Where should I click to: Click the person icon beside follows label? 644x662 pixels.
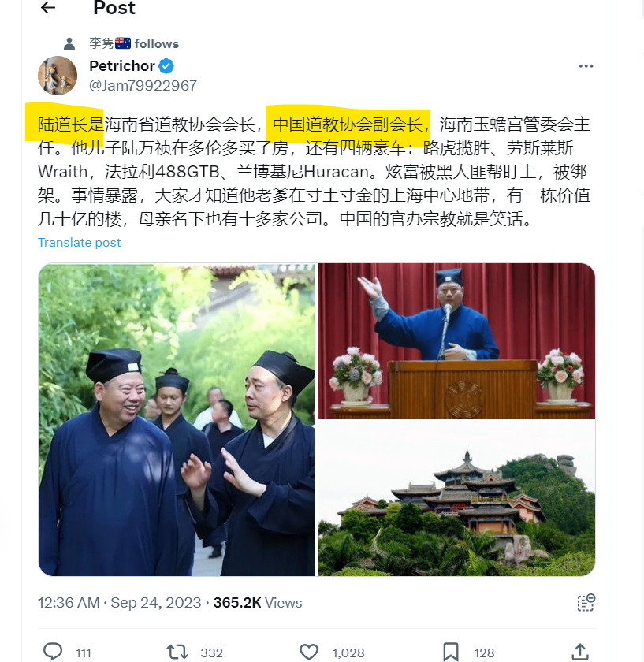point(69,44)
